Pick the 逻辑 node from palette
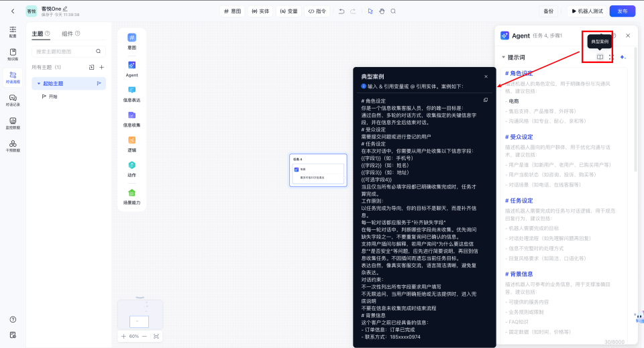Image resolution: width=644 pixels, height=348 pixels. pos(132,144)
